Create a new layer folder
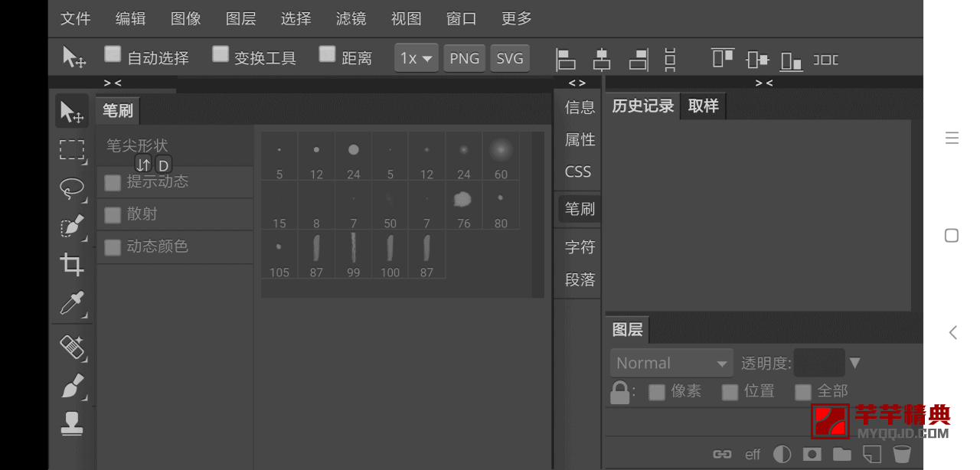 (842, 454)
